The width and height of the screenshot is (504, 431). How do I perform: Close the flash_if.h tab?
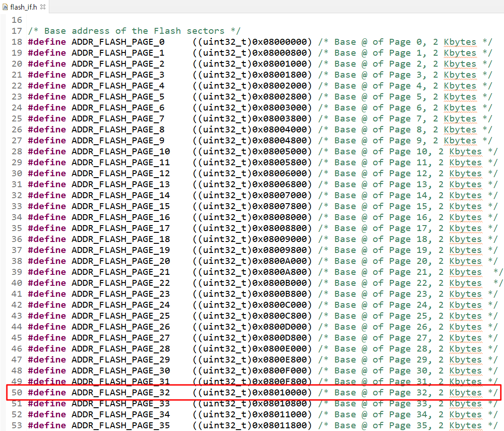coord(42,7)
